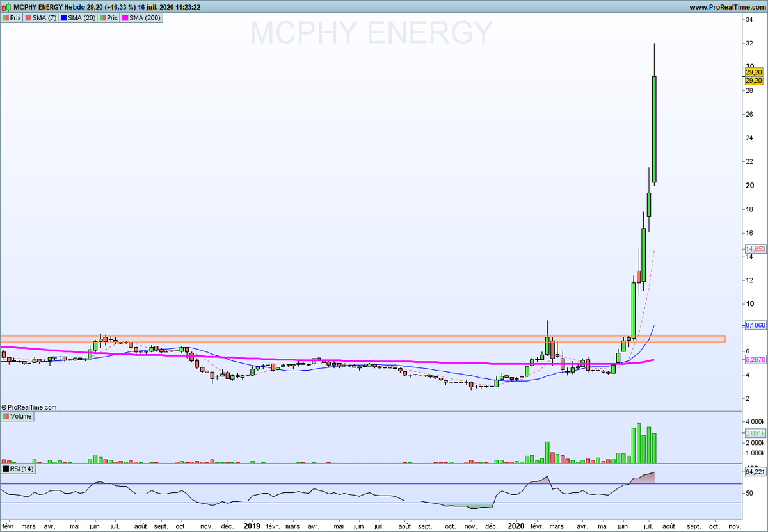Click the 14,653 SMA value label
This screenshot has height=532, width=768.
[x=755, y=249]
